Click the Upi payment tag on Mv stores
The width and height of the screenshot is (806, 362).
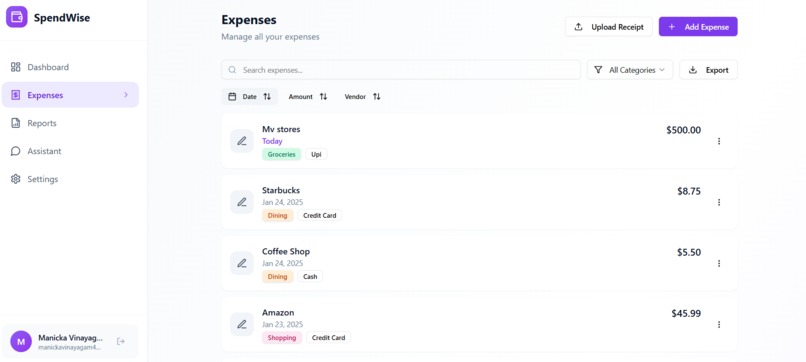pos(316,154)
